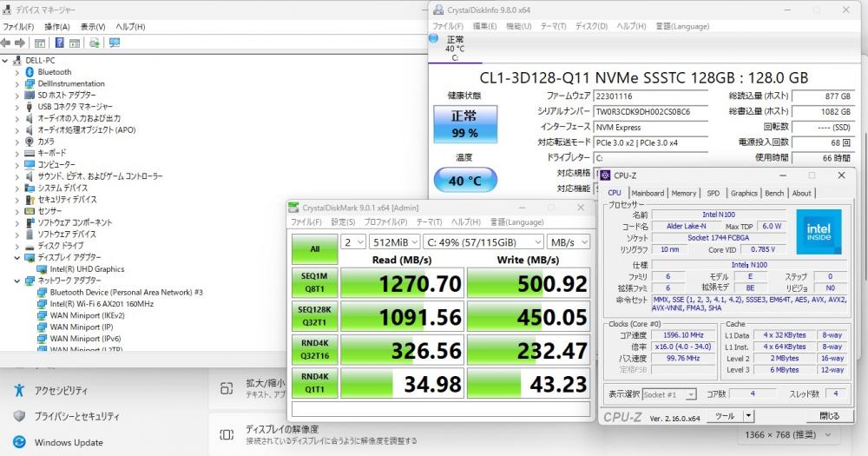The image size is (868, 456).
Task: Open 表示(V) menu in Device Manager
Action: [x=93, y=27]
